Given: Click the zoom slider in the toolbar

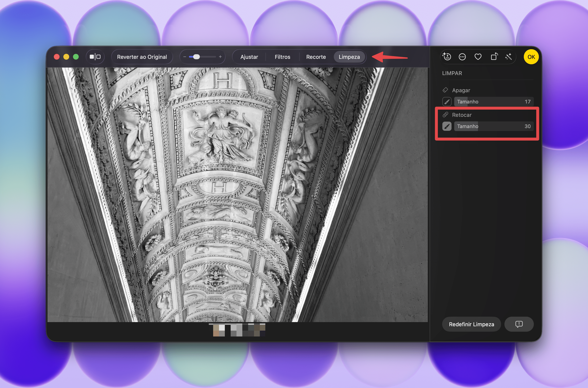Looking at the screenshot, I should click(x=203, y=57).
